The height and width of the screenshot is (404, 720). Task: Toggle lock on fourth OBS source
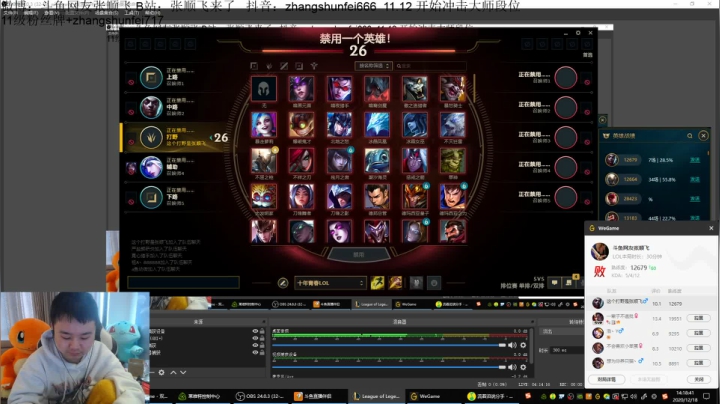tap(262, 353)
